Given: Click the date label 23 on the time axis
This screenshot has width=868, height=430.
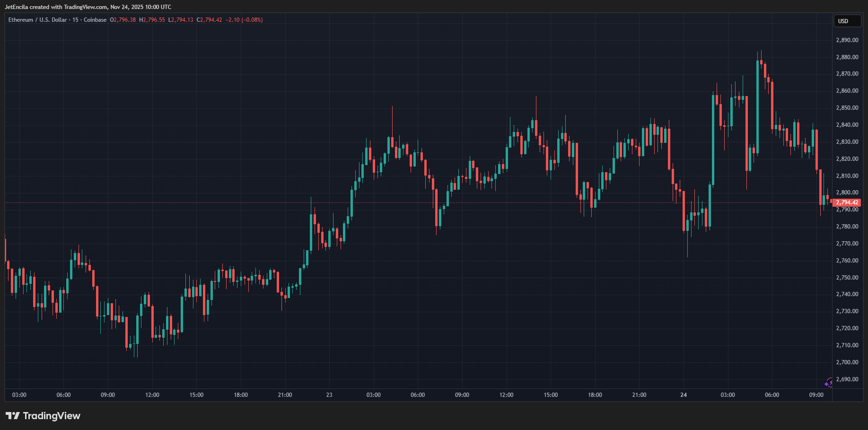Looking at the screenshot, I should (x=329, y=395).
